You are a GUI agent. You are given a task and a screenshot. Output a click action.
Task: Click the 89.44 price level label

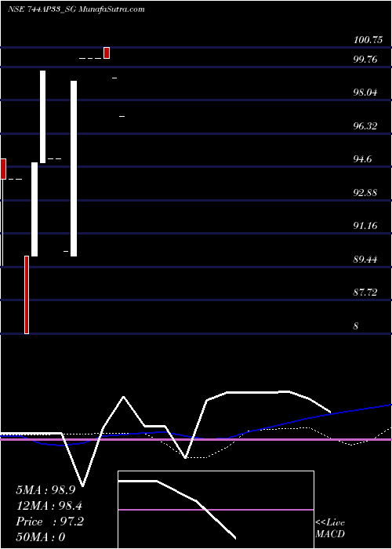point(365,260)
